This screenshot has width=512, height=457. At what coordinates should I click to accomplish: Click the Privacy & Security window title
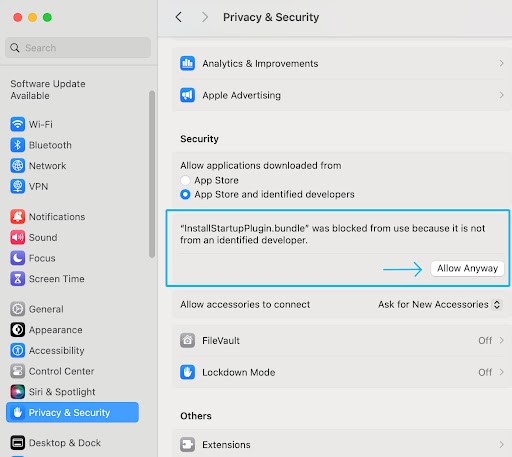point(271,17)
